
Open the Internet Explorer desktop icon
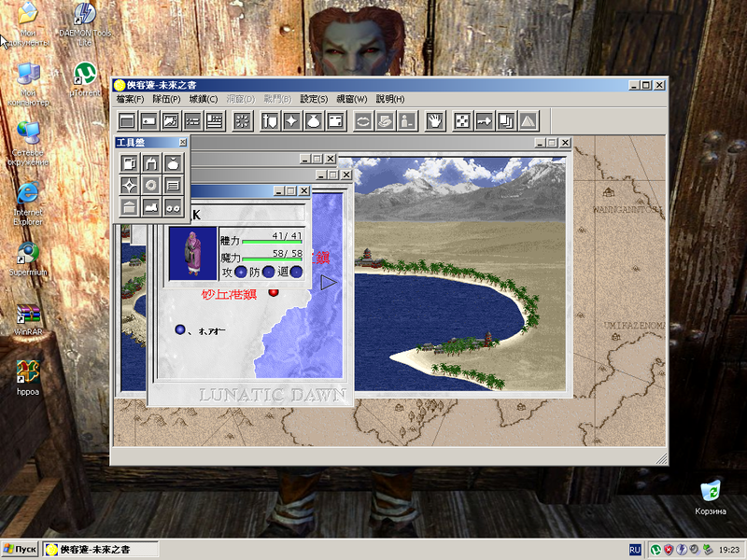tap(28, 203)
